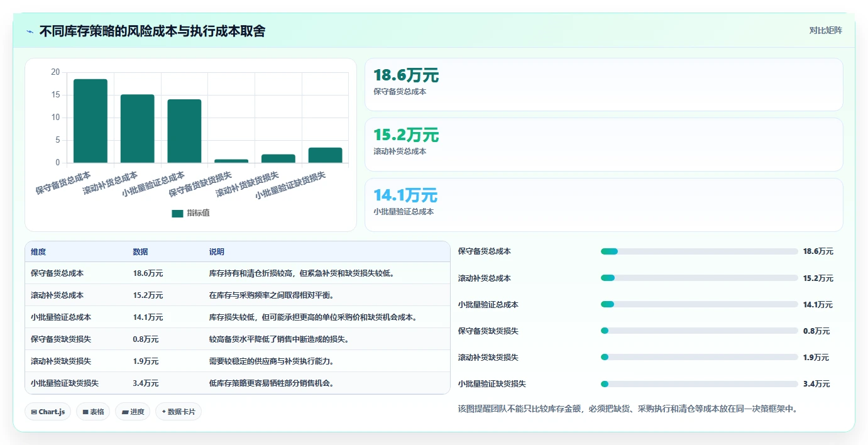Toggle the 指标值 legend swatch in chart
This screenshot has height=445, width=868.
click(x=177, y=214)
